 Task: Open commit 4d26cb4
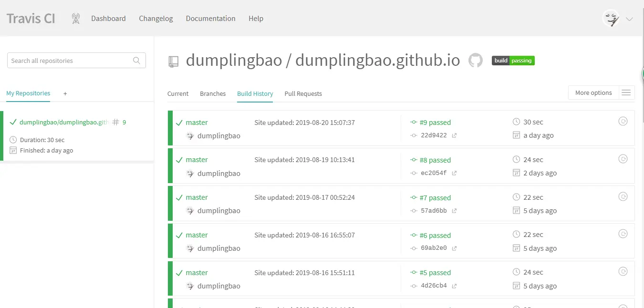point(434,286)
